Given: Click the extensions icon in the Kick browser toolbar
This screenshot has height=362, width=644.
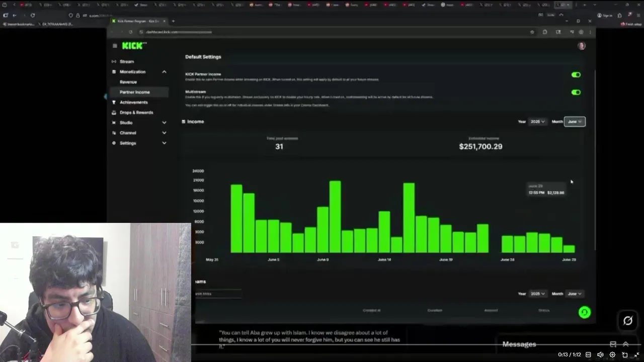Looking at the screenshot, I should 545,32.
